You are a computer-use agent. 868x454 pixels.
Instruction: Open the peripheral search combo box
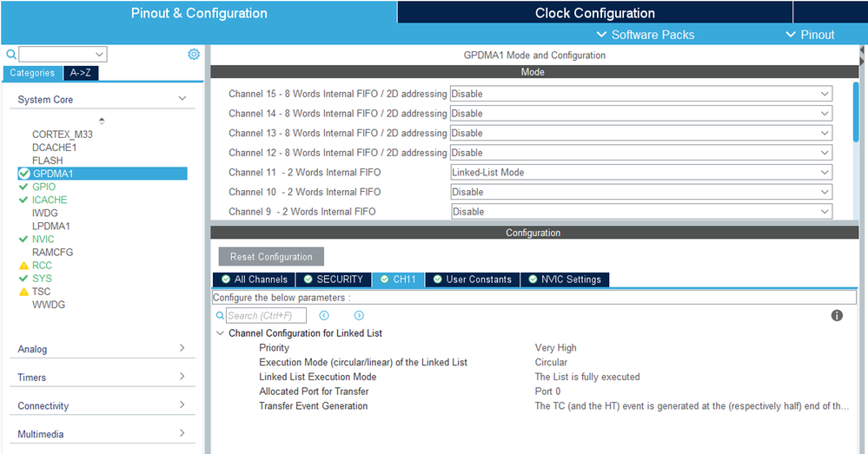pos(63,54)
